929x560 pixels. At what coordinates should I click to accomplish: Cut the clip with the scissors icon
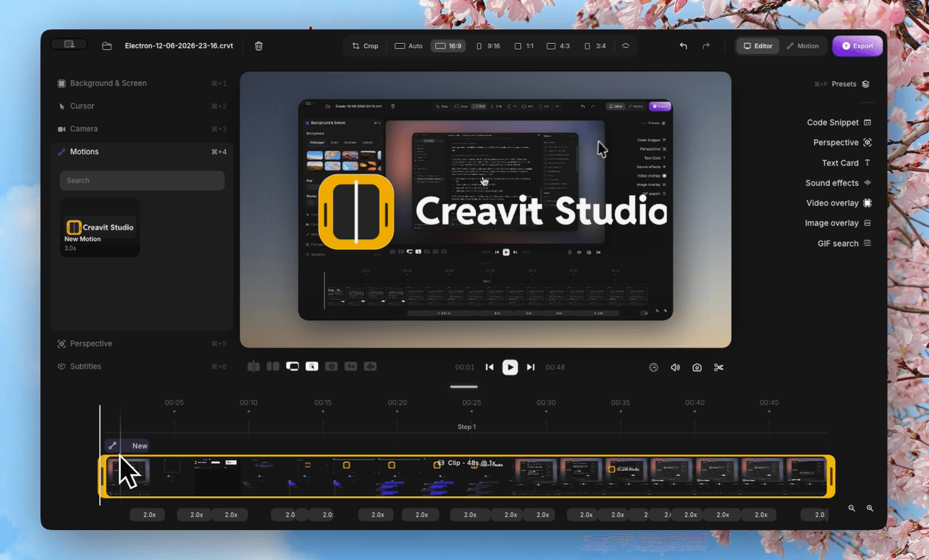(x=719, y=367)
